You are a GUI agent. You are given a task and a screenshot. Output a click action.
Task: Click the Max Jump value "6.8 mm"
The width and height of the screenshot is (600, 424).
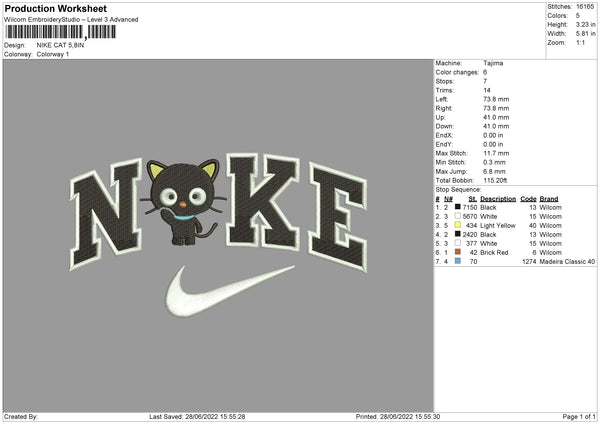click(494, 171)
